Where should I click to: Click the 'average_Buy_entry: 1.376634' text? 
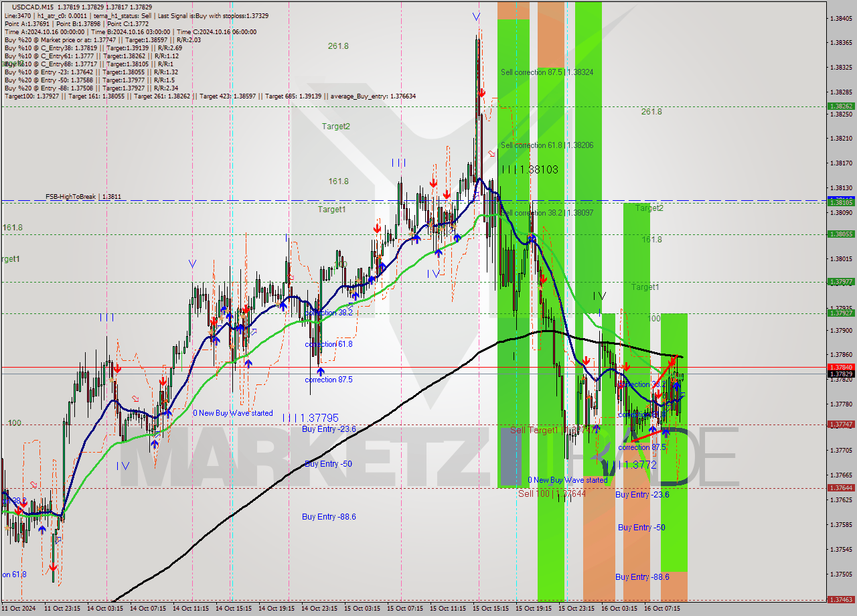tap(372, 96)
